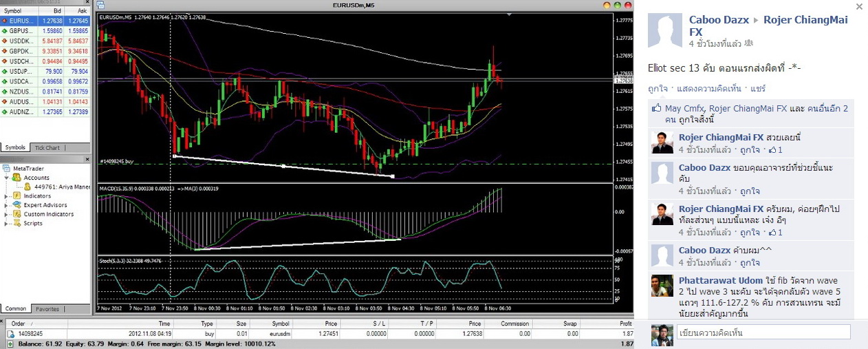Close the Market Watch panel
The width and height of the screenshot is (868, 349).
(87, 3)
